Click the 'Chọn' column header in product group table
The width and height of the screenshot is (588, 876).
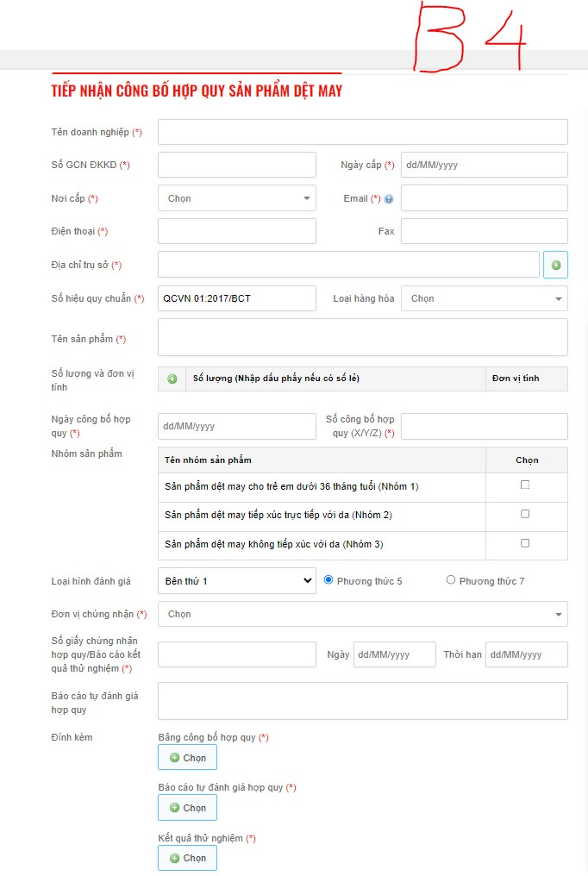[x=527, y=460]
